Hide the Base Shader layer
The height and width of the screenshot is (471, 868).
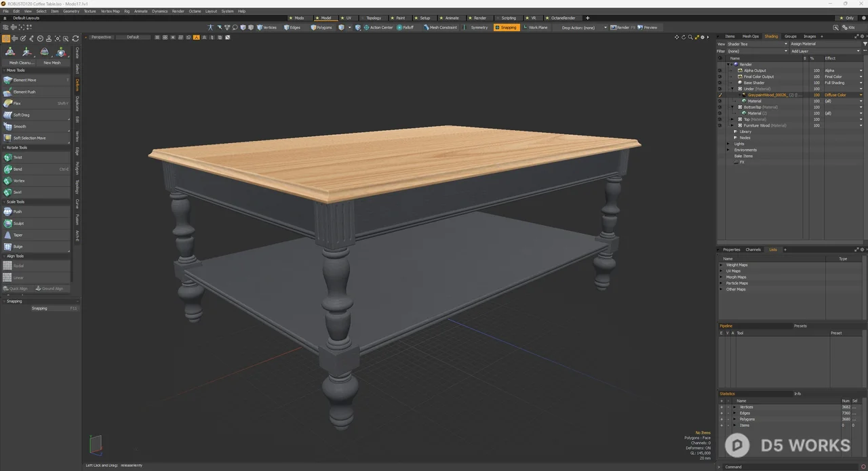click(720, 83)
